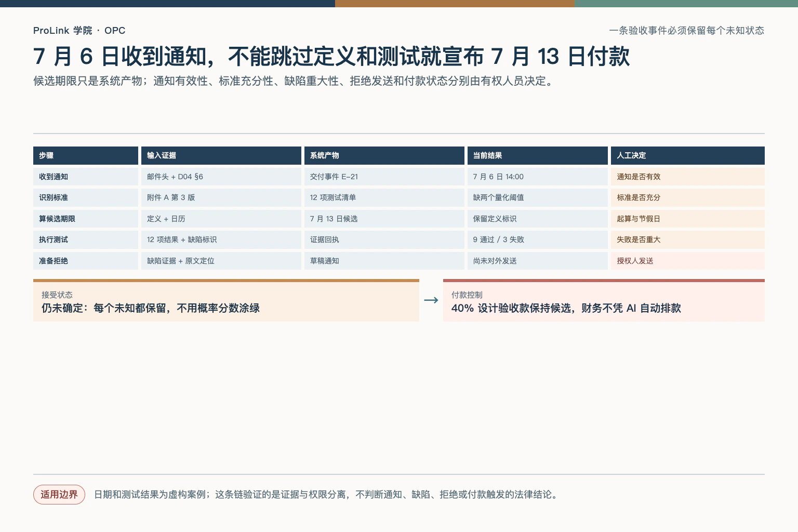Click the 尚未对外发送 cell
The height and width of the screenshot is (532, 798).
(x=538, y=261)
